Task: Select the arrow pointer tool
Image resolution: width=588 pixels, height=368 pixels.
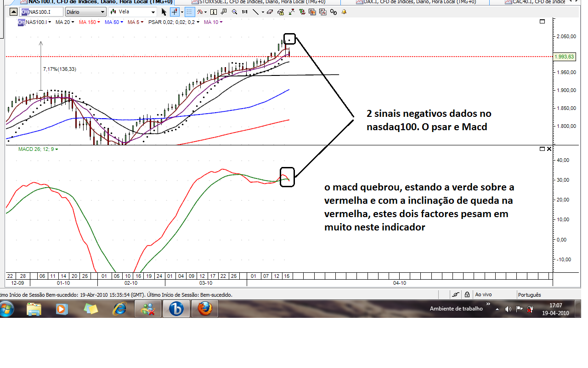Action: (x=164, y=12)
